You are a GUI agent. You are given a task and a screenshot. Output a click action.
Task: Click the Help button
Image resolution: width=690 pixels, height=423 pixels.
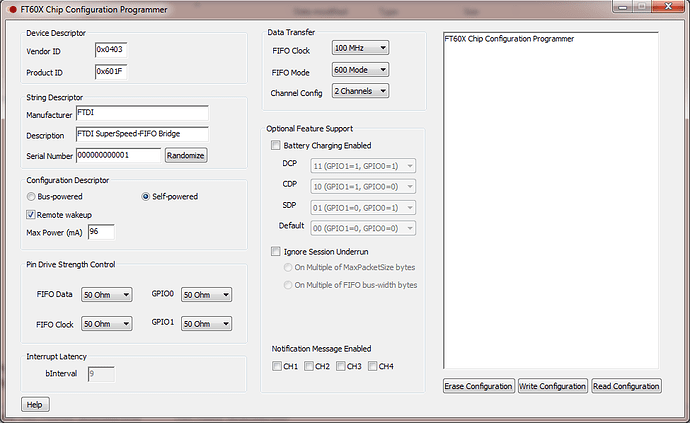pos(35,405)
